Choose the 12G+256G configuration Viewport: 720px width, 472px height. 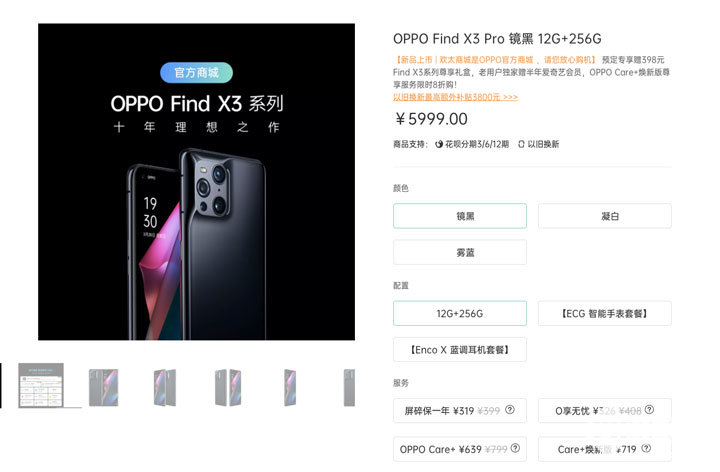[x=460, y=314]
